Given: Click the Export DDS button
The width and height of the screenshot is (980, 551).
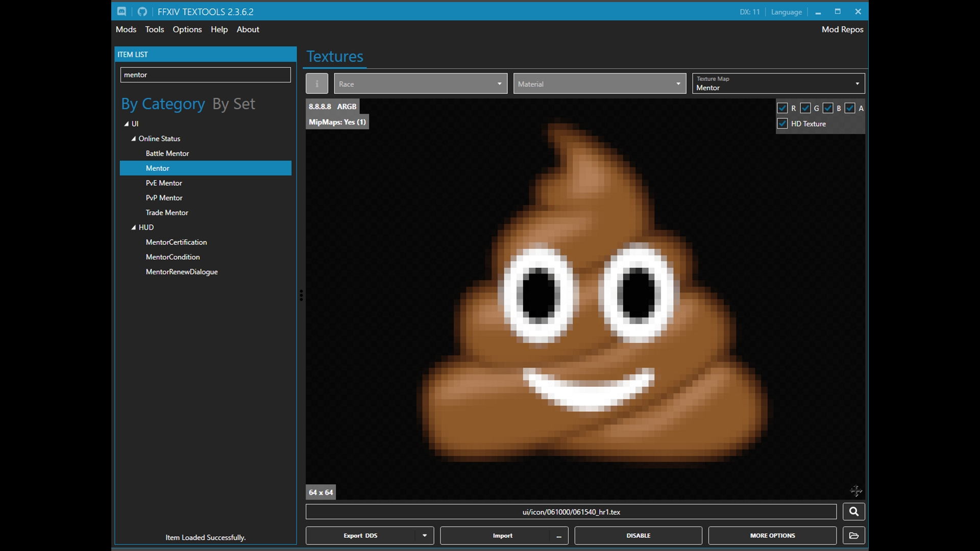Looking at the screenshot, I should click(361, 536).
